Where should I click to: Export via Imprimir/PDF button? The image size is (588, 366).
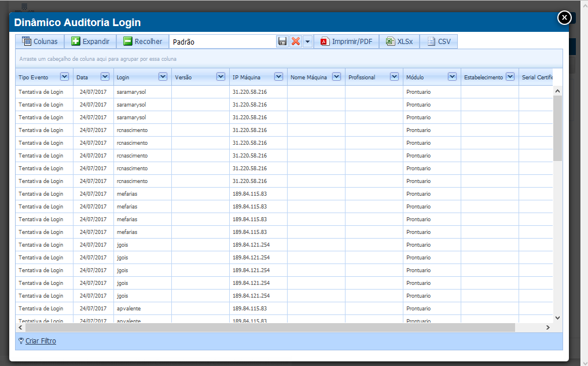(x=346, y=41)
